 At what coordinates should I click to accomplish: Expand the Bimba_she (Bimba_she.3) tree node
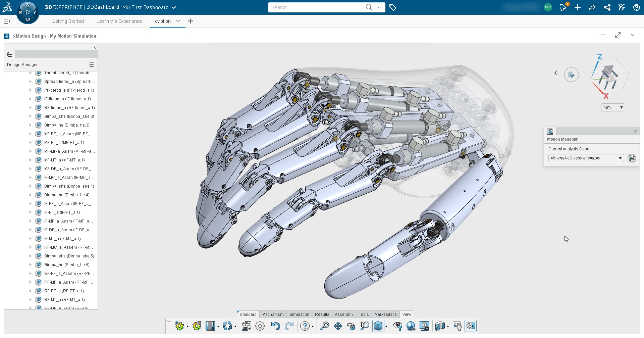click(x=31, y=116)
